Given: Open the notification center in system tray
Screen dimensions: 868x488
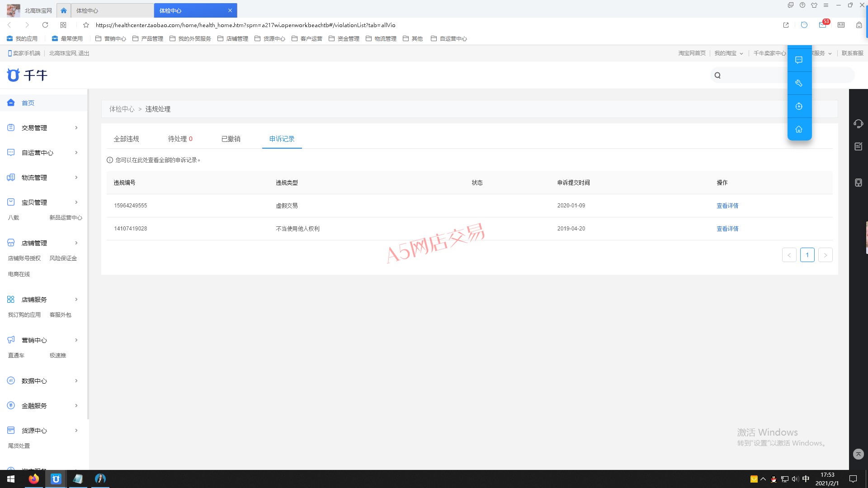Looking at the screenshot, I should pos(853,479).
